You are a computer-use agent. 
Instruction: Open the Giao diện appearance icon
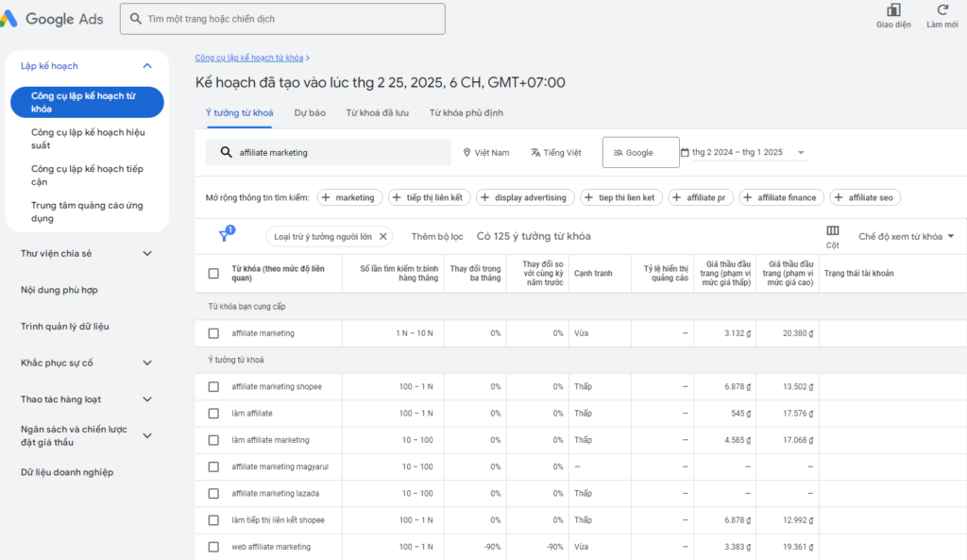tap(893, 9)
